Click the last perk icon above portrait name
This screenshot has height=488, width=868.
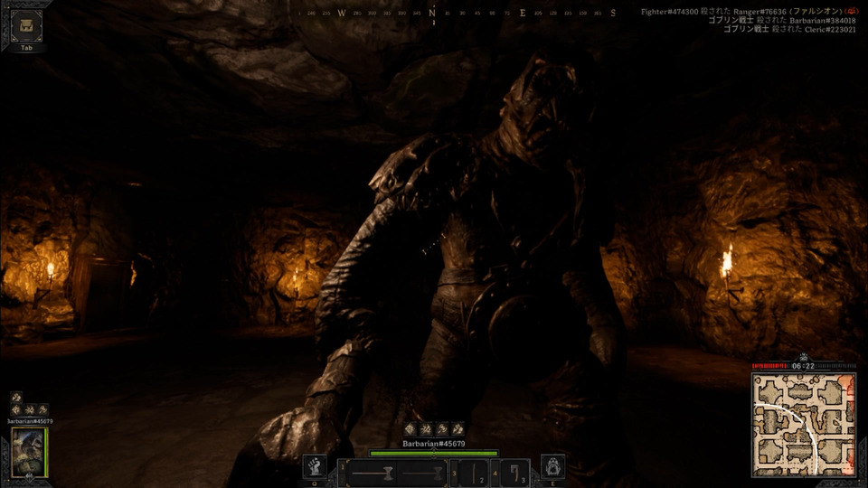[43, 409]
